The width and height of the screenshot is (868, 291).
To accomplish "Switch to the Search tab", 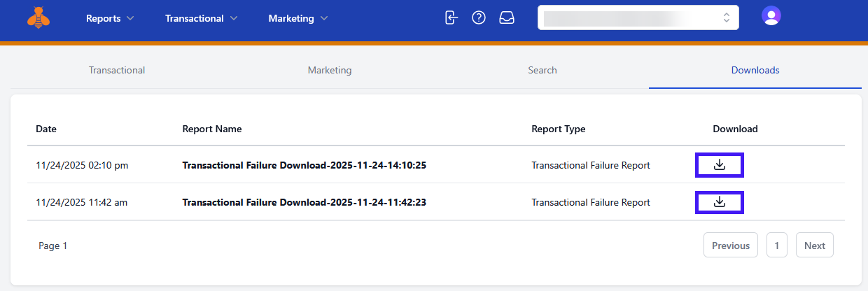I will pyautogui.click(x=542, y=70).
